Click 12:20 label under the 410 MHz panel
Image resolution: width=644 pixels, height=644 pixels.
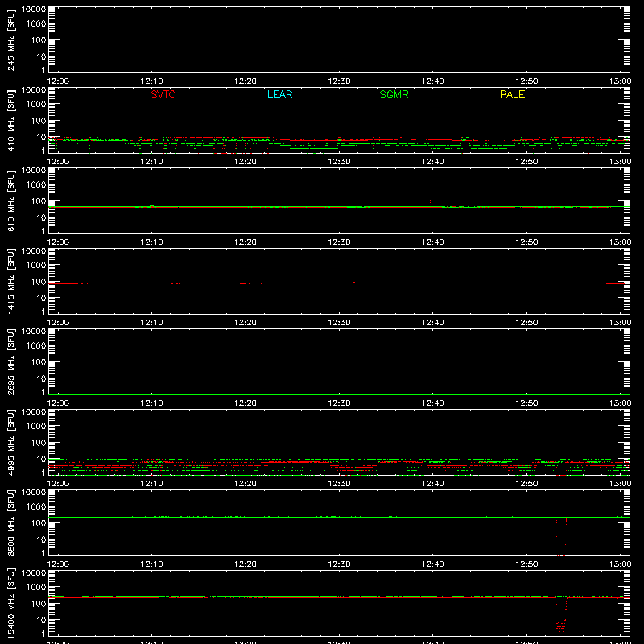246,162
